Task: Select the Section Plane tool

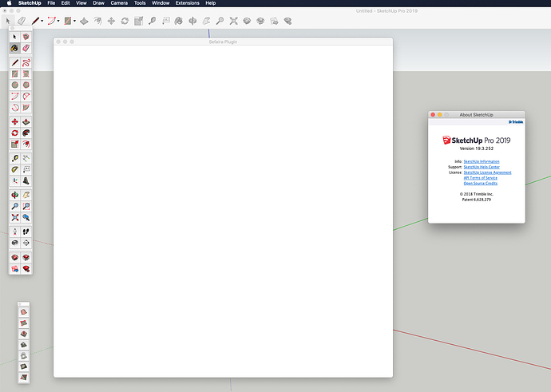Action: pos(26,243)
